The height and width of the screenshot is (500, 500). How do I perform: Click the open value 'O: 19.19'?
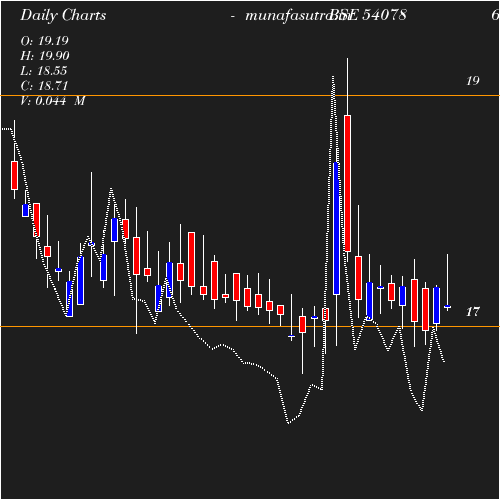(x=45, y=41)
